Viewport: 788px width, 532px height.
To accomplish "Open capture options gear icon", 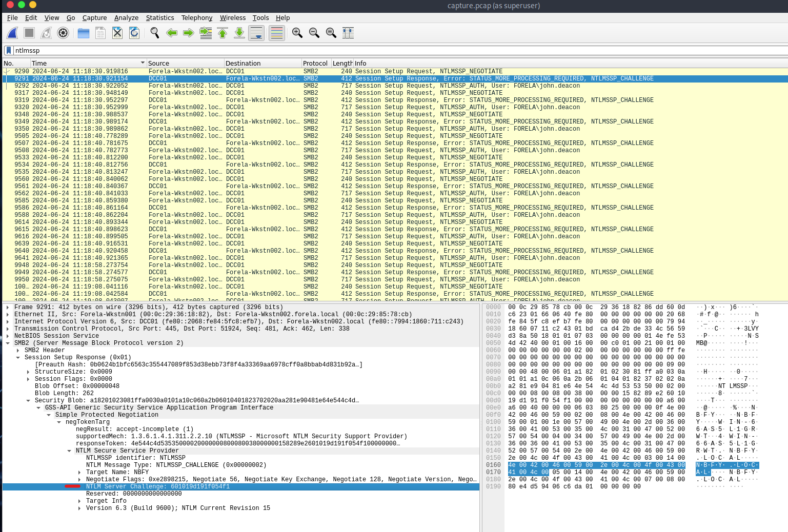I will (63, 33).
